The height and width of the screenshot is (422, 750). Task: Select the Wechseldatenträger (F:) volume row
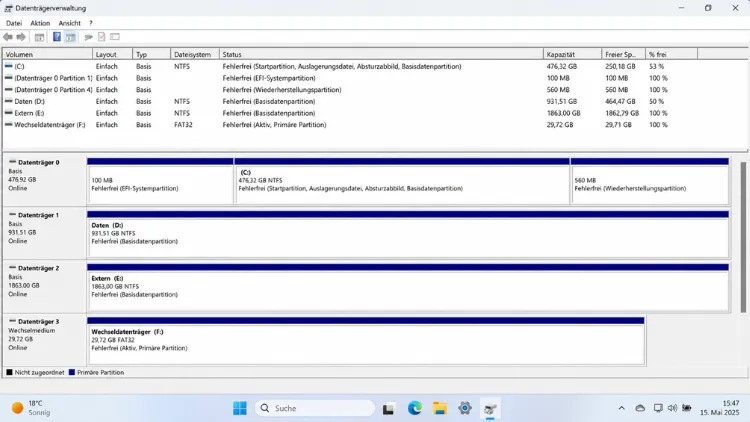tap(349, 125)
